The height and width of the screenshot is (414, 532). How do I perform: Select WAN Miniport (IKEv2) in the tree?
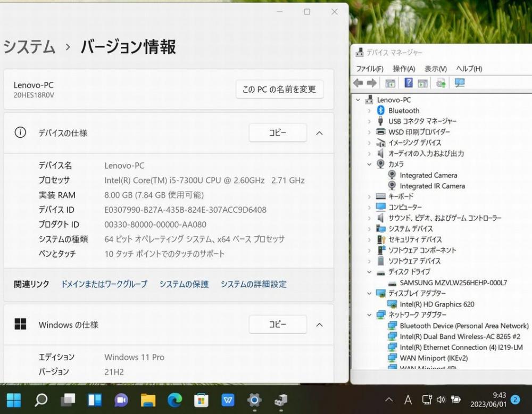(434, 358)
